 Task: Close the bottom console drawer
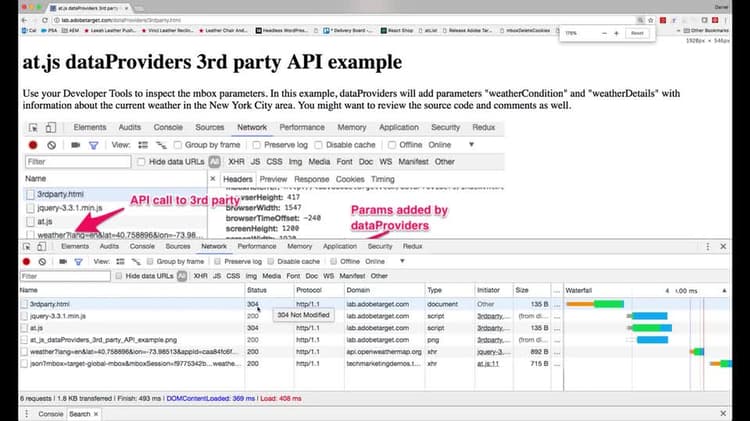coord(723,413)
